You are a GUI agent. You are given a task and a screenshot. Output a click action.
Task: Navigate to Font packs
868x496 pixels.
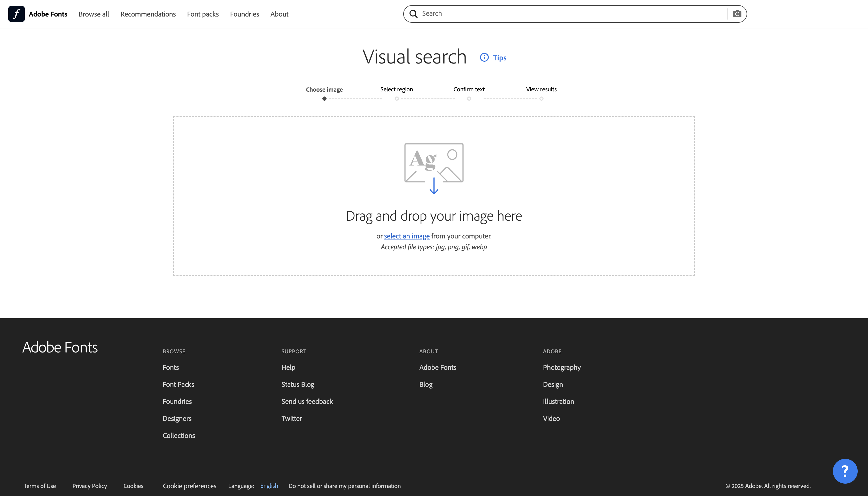pos(203,14)
